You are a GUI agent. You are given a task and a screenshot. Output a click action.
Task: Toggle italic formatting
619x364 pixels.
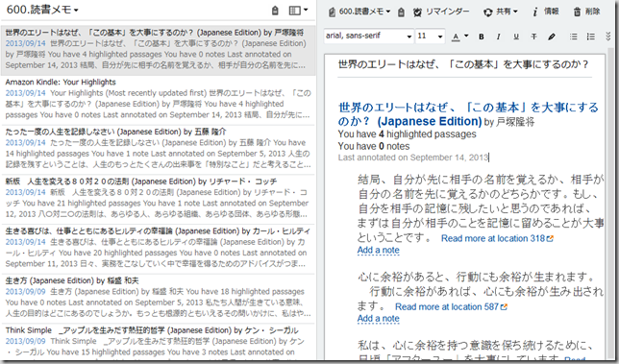(498, 36)
